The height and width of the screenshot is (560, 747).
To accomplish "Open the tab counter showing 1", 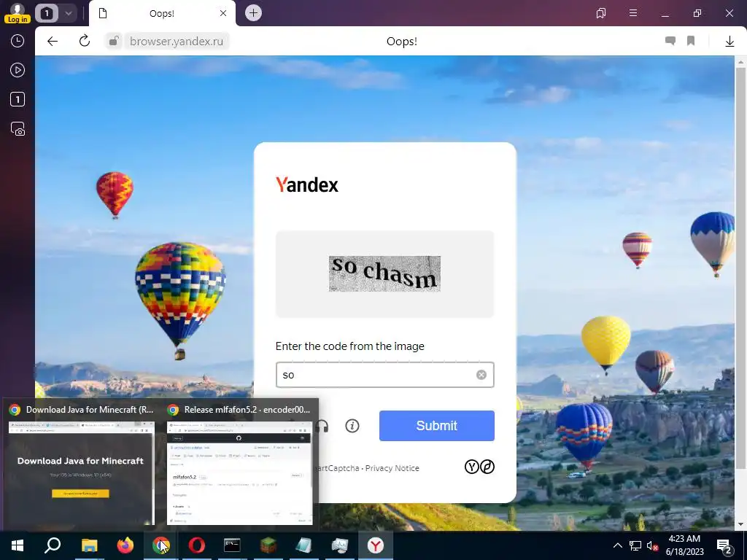I will pos(46,13).
